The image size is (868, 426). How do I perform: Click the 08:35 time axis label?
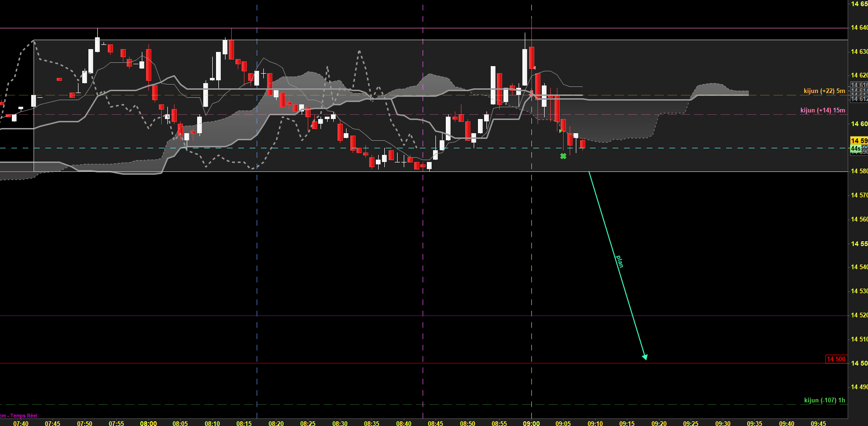(x=372, y=423)
